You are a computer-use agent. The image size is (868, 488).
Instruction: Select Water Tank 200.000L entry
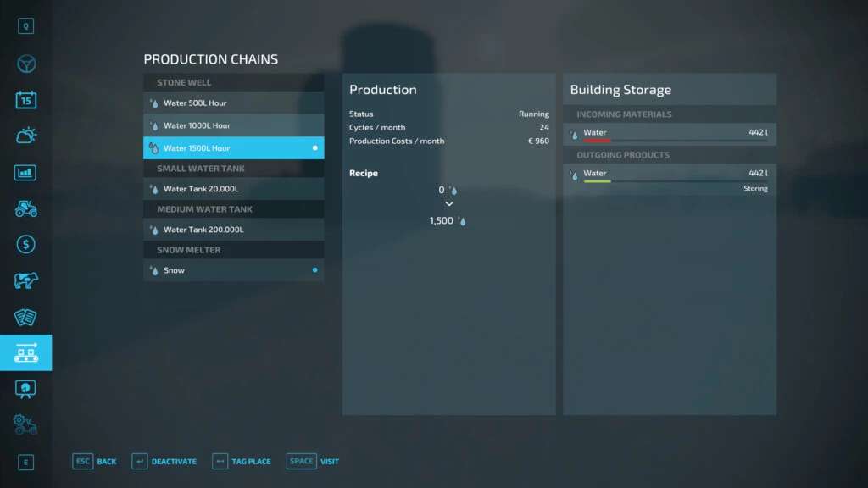[x=233, y=230]
